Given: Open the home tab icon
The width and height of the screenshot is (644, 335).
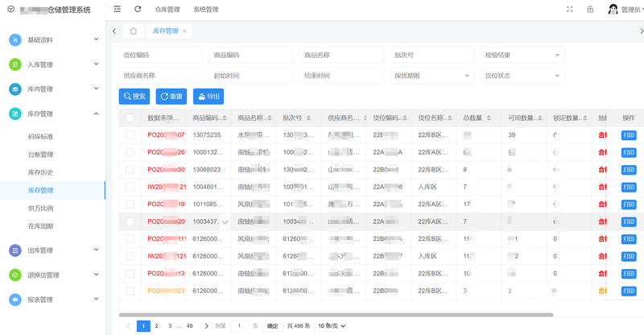Looking at the screenshot, I should click(133, 31).
